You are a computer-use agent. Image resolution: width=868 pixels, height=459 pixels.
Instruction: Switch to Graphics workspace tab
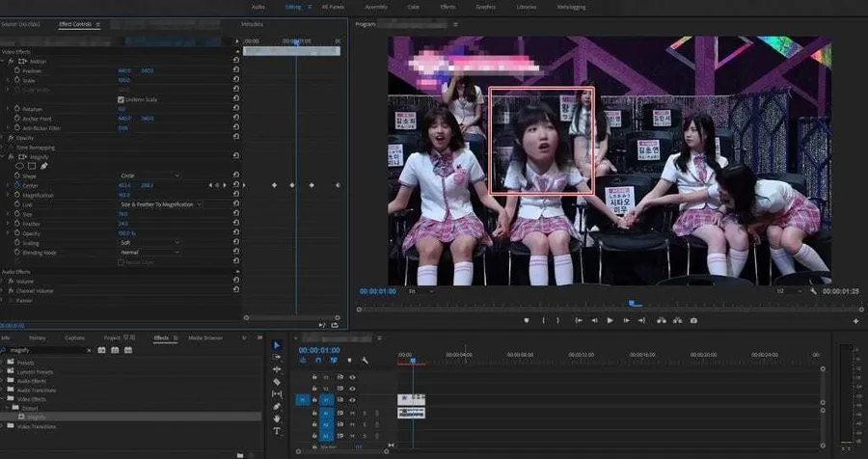pos(485,7)
